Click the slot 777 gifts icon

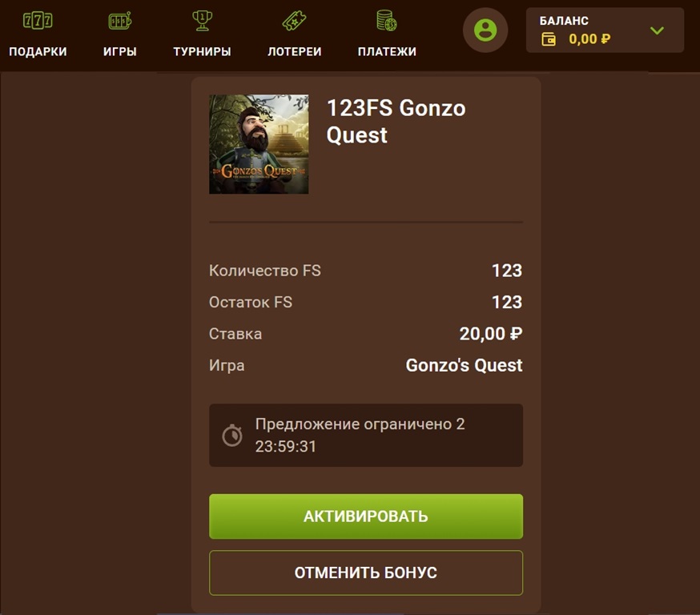[x=38, y=21]
